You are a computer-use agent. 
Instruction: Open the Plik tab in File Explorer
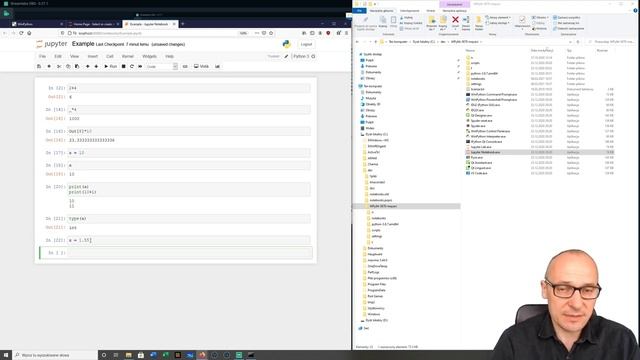pos(360,11)
